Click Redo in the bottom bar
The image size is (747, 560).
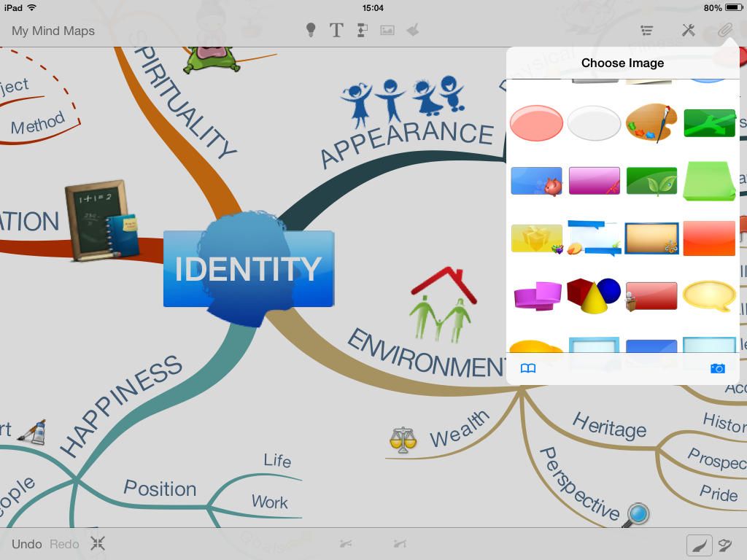coord(63,543)
